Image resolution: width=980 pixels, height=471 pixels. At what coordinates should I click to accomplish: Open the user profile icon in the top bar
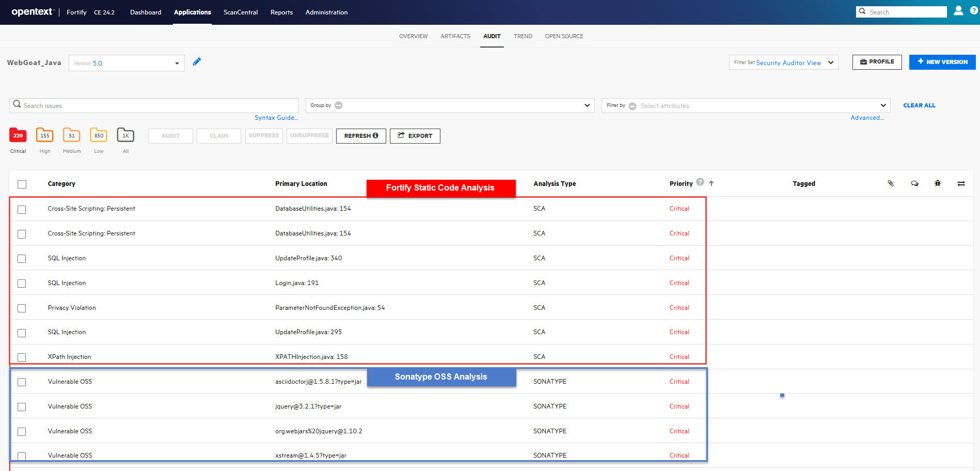tap(958, 10)
